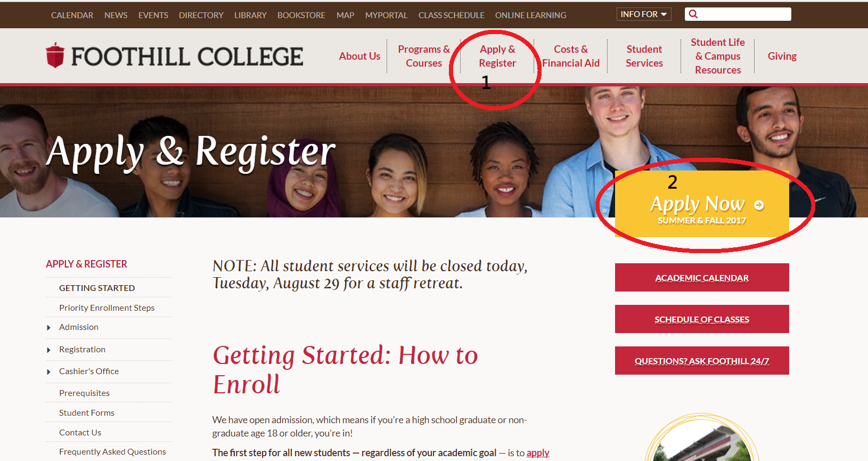Expand the Registration sidebar section
This screenshot has height=461, width=868.
pos(49,350)
